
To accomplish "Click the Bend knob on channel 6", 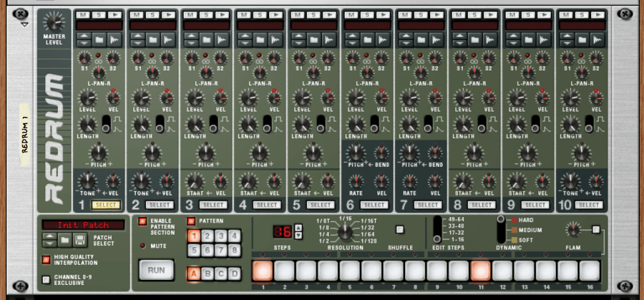I will 382,153.
